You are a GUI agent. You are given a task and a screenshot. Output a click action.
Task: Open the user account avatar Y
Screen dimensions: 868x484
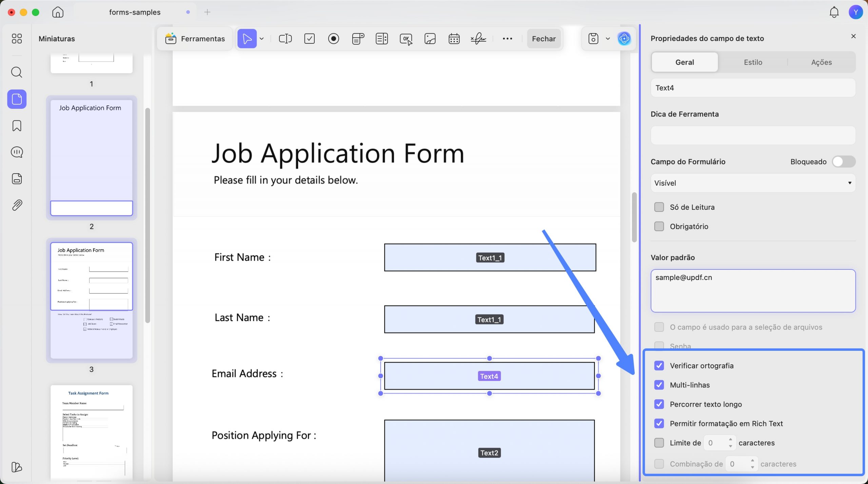click(855, 12)
